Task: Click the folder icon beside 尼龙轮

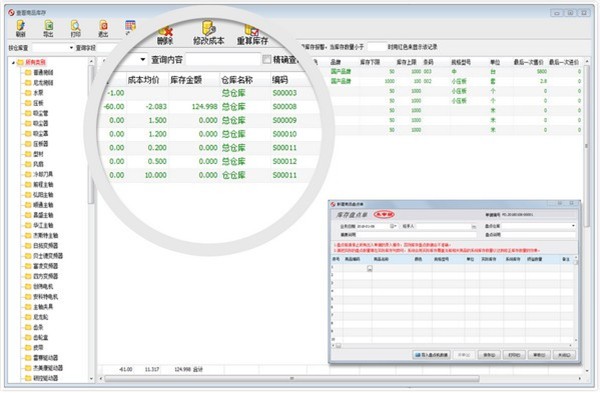Action: 28,317
